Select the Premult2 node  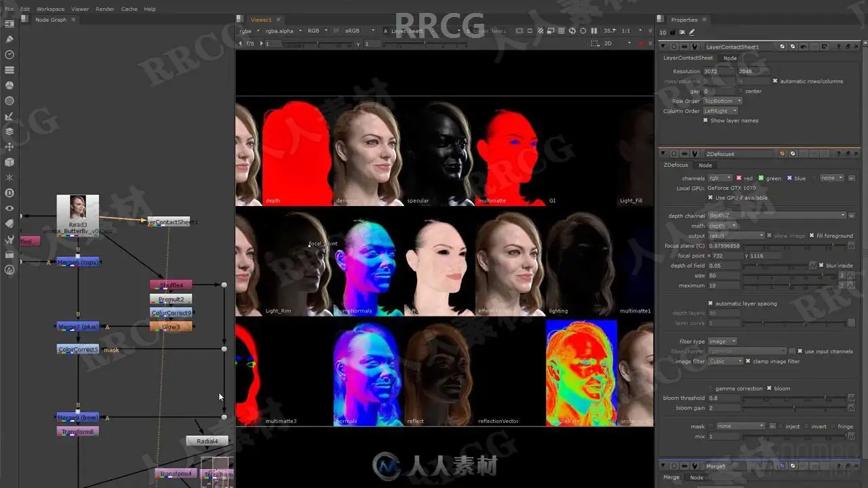pyautogui.click(x=171, y=299)
